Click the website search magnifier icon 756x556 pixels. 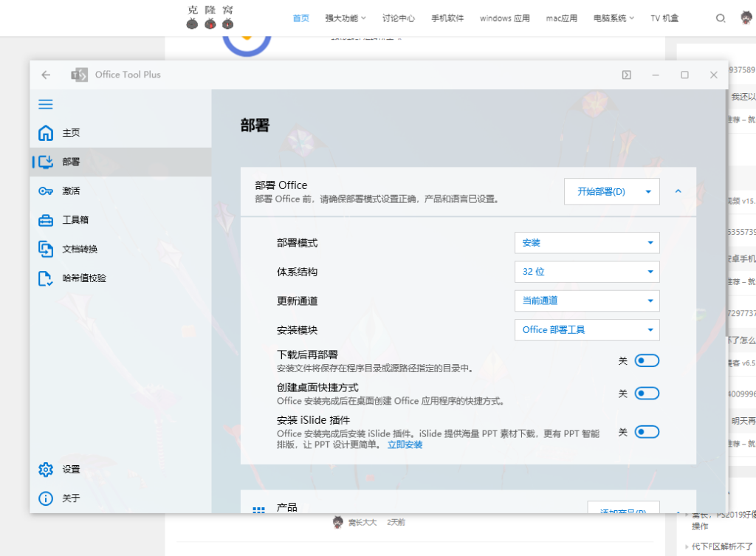[x=721, y=18]
